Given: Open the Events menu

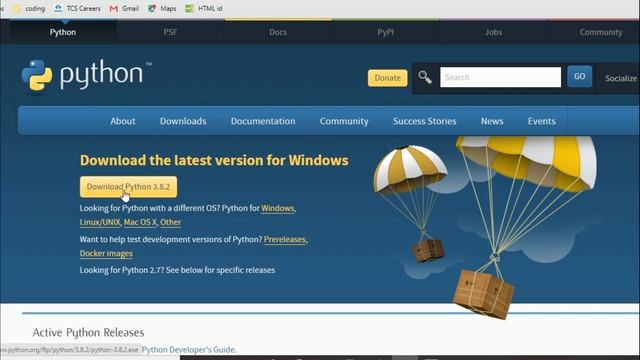Looking at the screenshot, I should (x=542, y=121).
